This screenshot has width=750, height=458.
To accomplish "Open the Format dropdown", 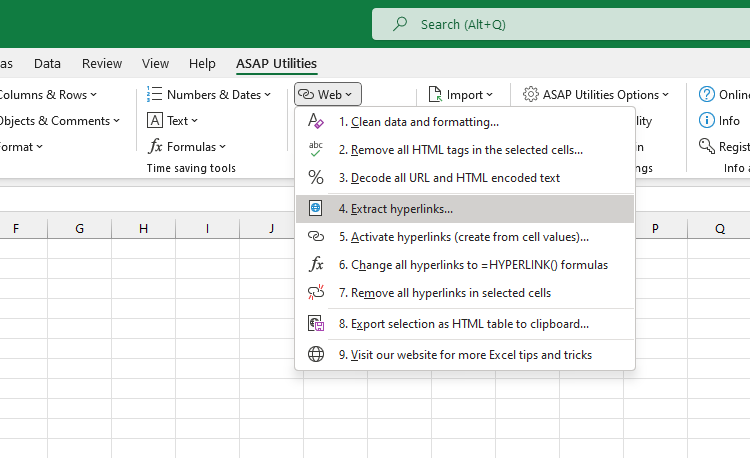I will click(40, 146).
